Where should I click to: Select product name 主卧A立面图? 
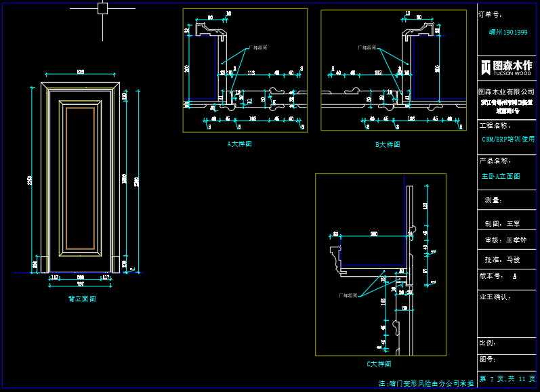501,176
